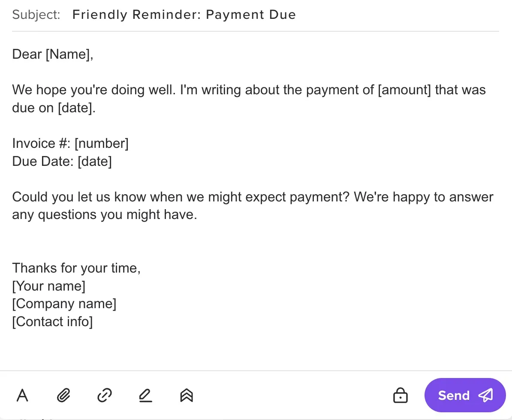Select the letter A formatting icon
Image resolution: width=512 pixels, height=420 pixels.
(x=22, y=395)
